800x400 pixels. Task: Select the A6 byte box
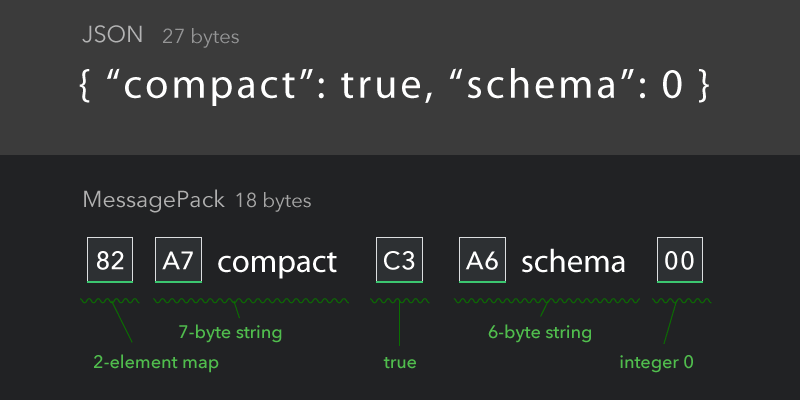tap(483, 262)
